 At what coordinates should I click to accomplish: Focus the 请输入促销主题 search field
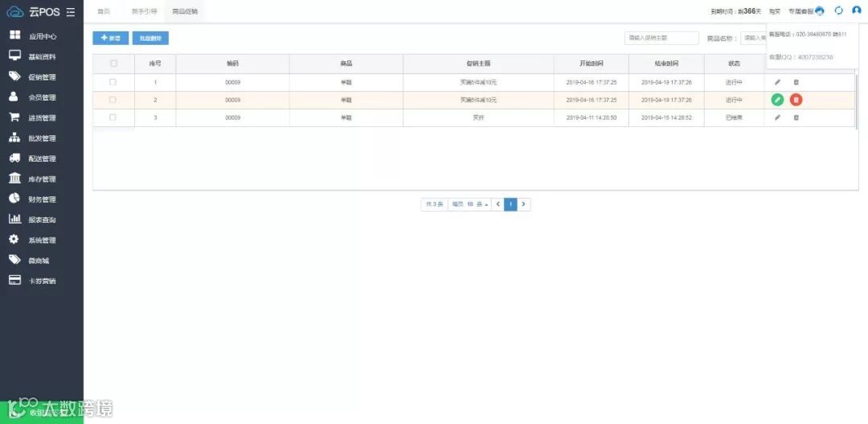661,39
